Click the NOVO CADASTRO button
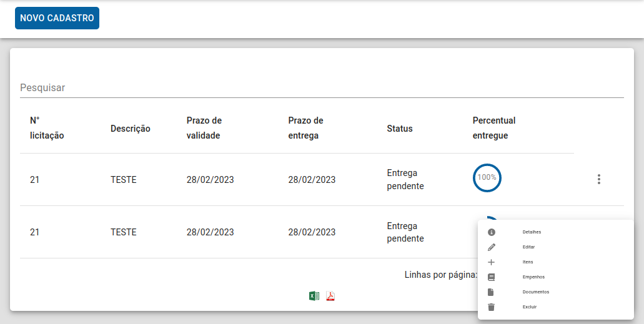 tap(57, 18)
